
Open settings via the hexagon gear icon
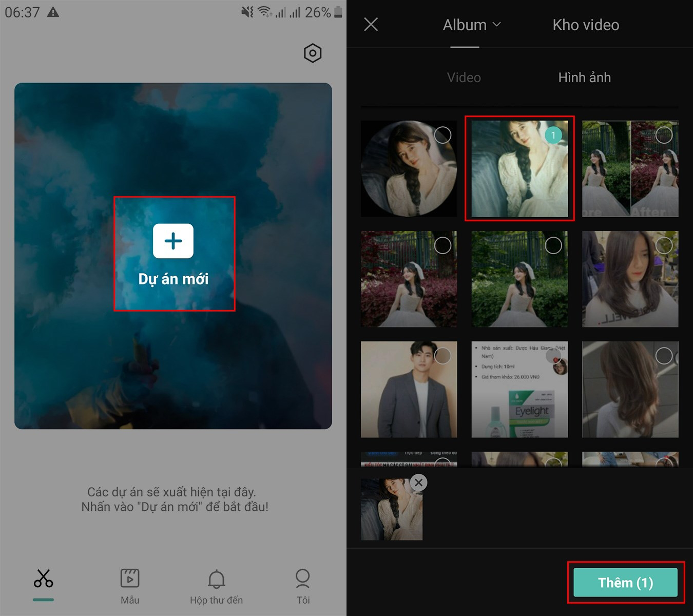[x=313, y=53]
